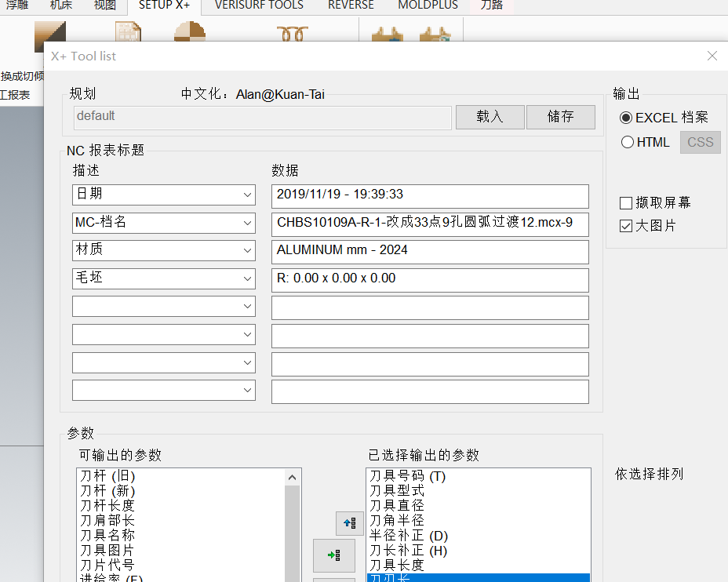The width and height of the screenshot is (728, 582).
Task: Switch to the SETUP X+ ribbon tab
Action: tap(165, 5)
